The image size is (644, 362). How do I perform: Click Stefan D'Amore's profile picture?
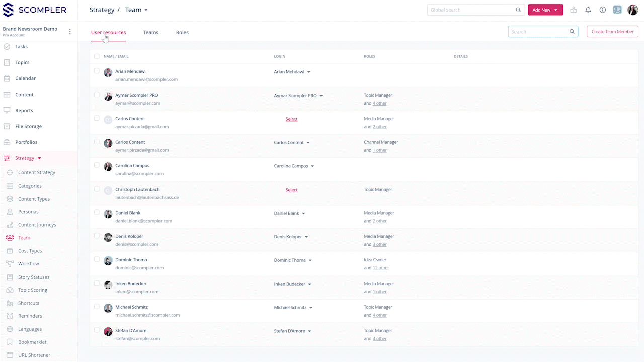click(108, 331)
